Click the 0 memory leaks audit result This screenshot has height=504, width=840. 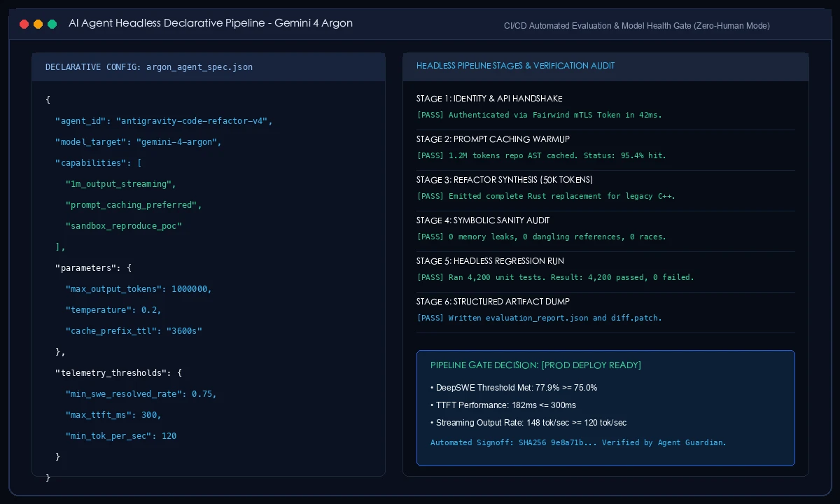tap(542, 237)
